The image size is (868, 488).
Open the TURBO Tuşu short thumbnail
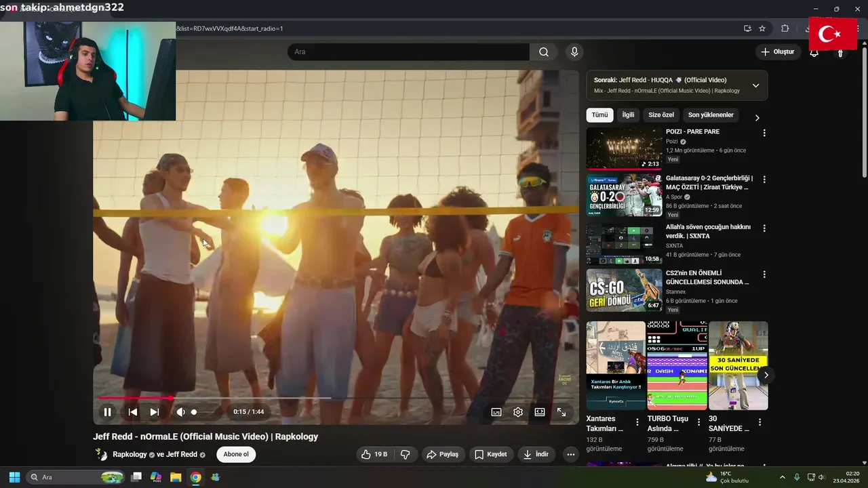[677, 365]
